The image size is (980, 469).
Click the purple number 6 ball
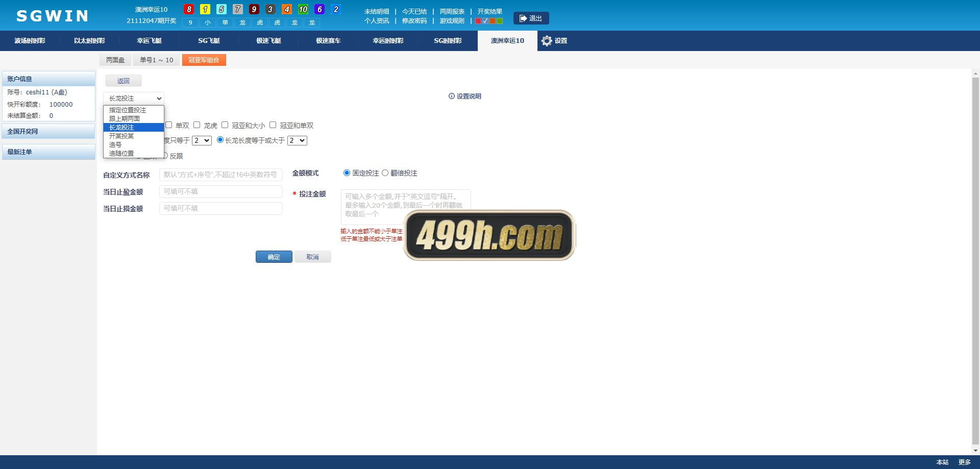point(320,9)
